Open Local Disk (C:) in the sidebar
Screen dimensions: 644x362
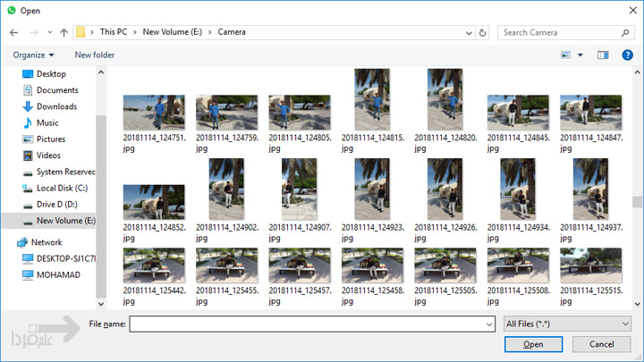pyautogui.click(x=61, y=189)
